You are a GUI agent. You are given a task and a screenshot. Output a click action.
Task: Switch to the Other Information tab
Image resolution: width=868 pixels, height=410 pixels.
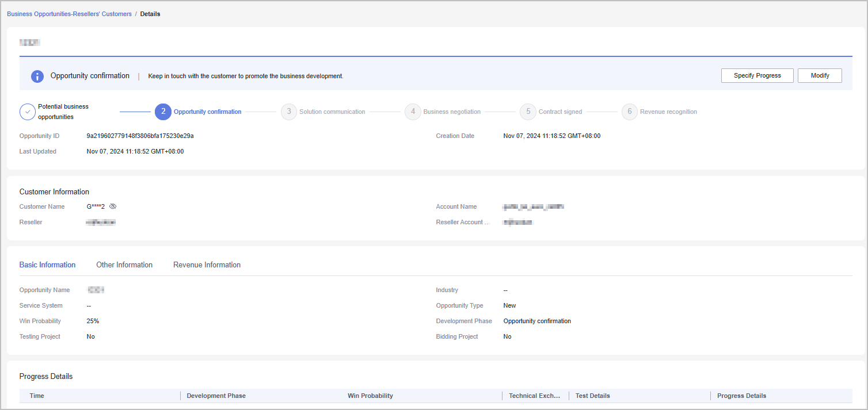pos(124,265)
